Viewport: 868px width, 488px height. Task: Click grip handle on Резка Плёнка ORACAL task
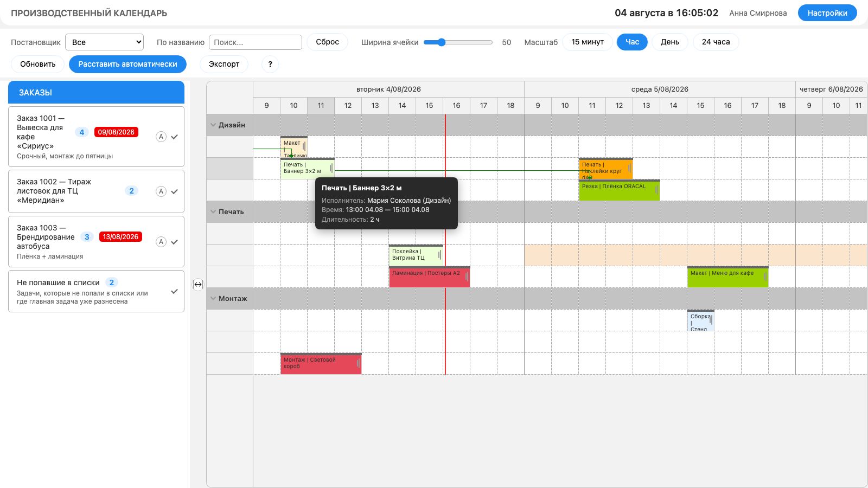coord(656,190)
